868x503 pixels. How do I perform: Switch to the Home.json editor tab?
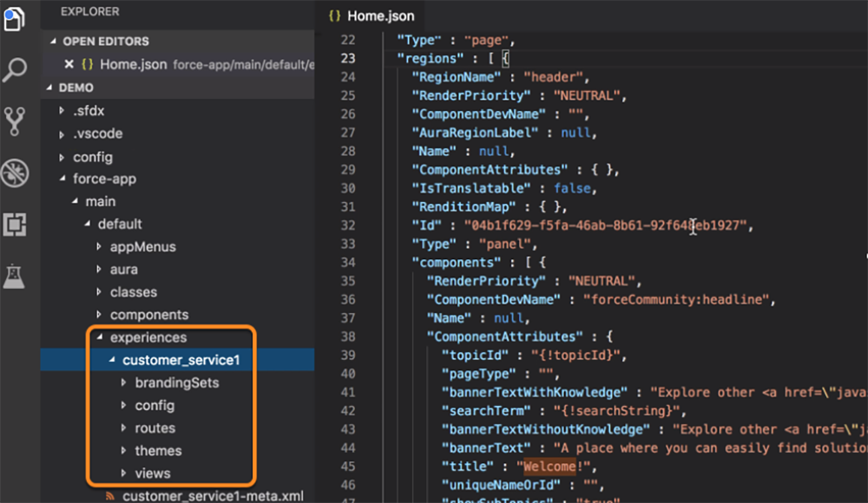point(372,16)
